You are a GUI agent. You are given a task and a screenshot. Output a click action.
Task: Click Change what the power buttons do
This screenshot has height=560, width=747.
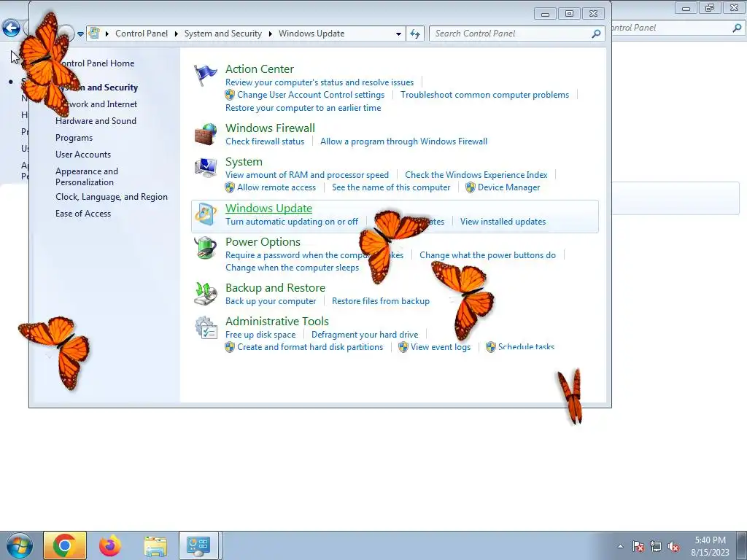tap(487, 254)
